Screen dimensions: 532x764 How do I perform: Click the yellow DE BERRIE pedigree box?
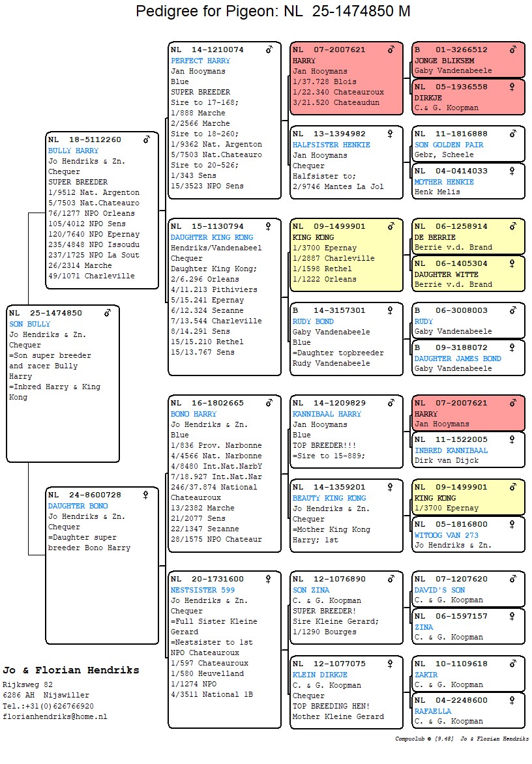pyautogui.click(x=468, y=237)
